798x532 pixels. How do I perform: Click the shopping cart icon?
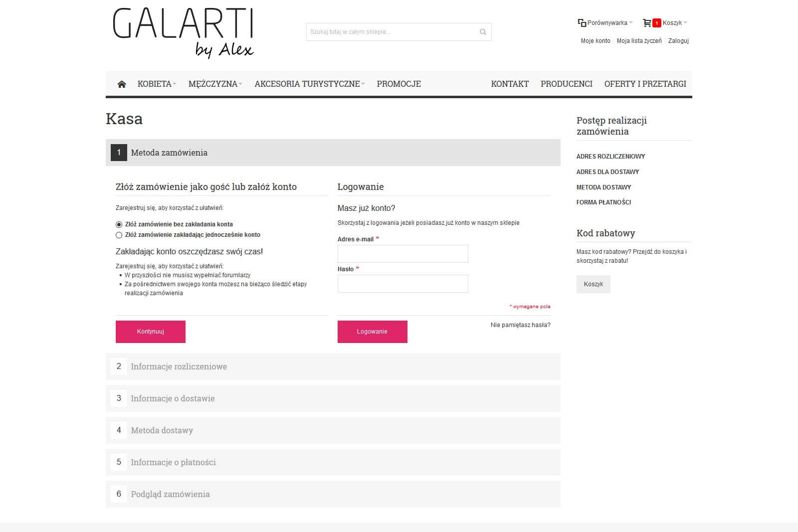[x=647, y=23]
